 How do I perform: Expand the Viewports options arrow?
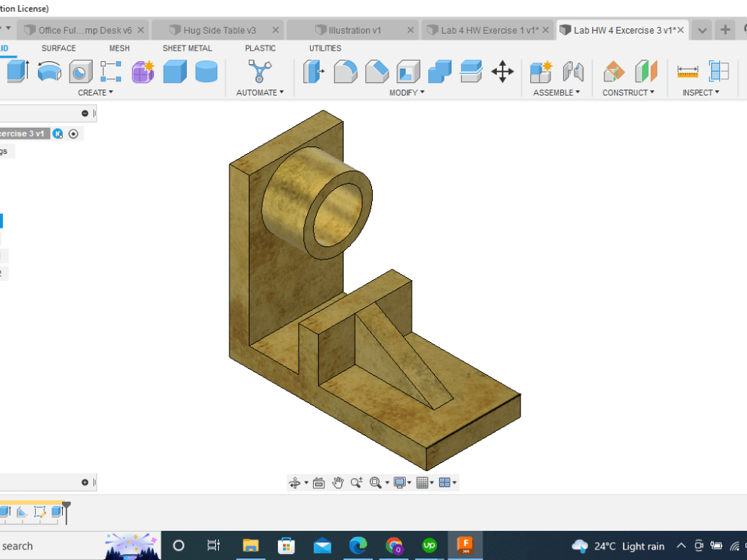(454, 483)
